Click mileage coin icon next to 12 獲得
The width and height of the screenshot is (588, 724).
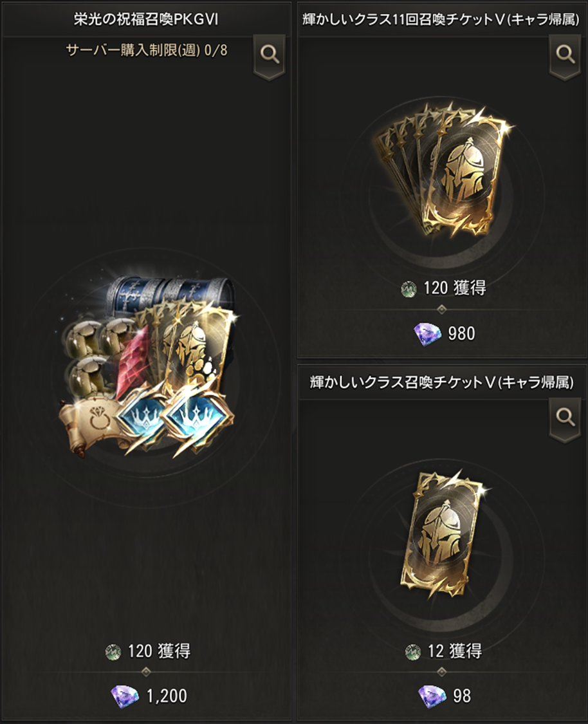[x=413, y=651]
